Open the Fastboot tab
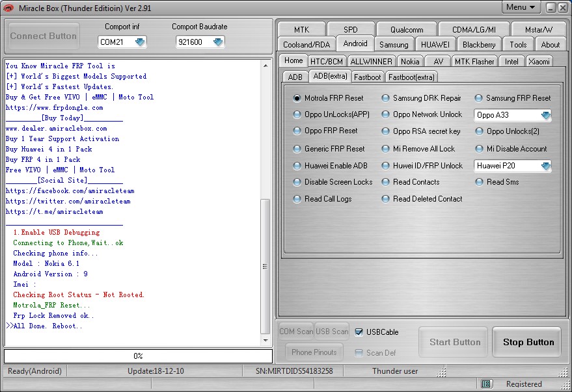Image resolution: width=572 pixels, height=392 pixels. (368, 77)
